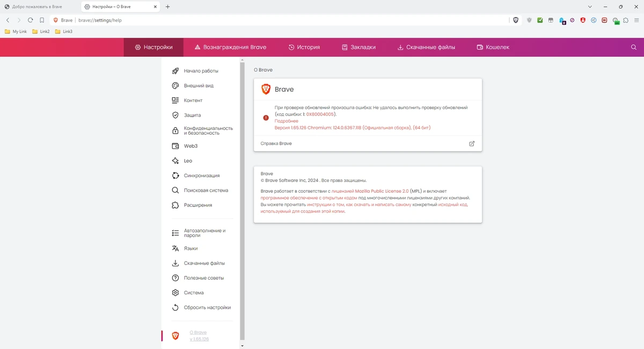Open Начало работы settings section
This screenshot has width=644, height=349.
coord(201,71)
